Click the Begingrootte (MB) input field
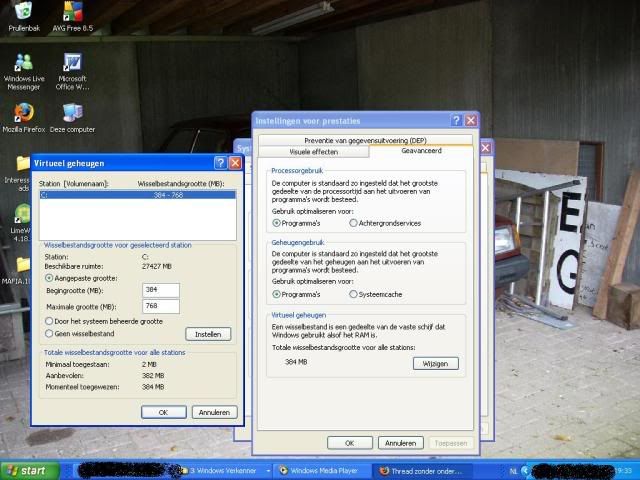The height and width of the screenshot is (480, 640). click(x=160, y=289)
